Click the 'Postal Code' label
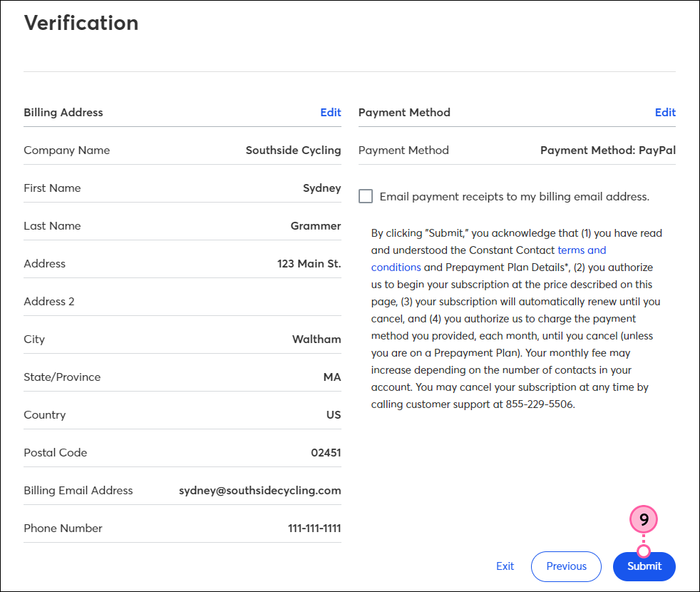The image size is (700, 592). (x=56, y=453)
